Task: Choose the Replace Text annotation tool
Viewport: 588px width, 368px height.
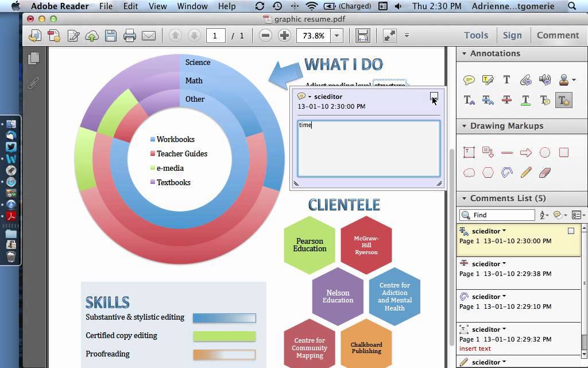Action: tap(488, 100)
